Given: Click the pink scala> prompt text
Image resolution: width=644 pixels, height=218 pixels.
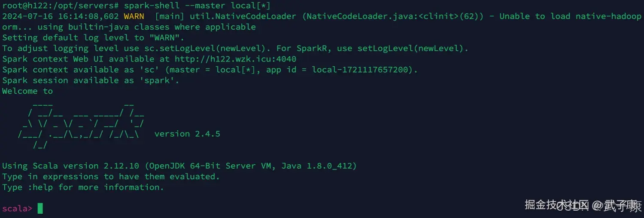Looking at the screenshot, I should click(17, 209).
